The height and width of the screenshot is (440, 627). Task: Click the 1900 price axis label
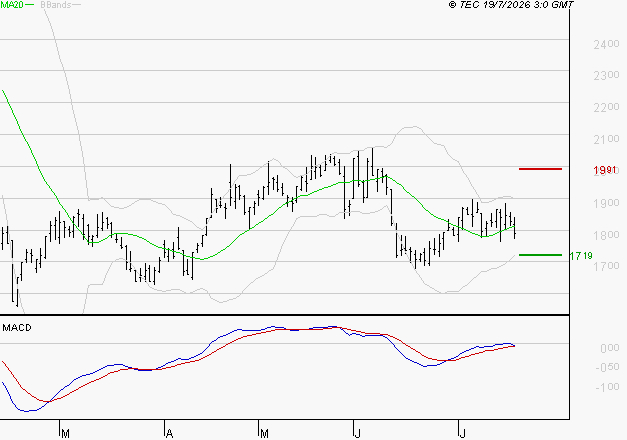[606, 203]
